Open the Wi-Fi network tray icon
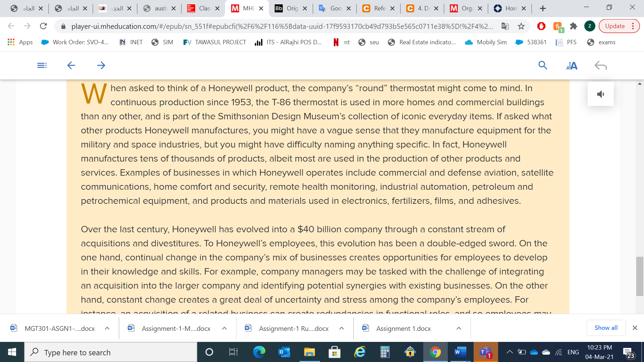644x362 pixels. [559, 352]
